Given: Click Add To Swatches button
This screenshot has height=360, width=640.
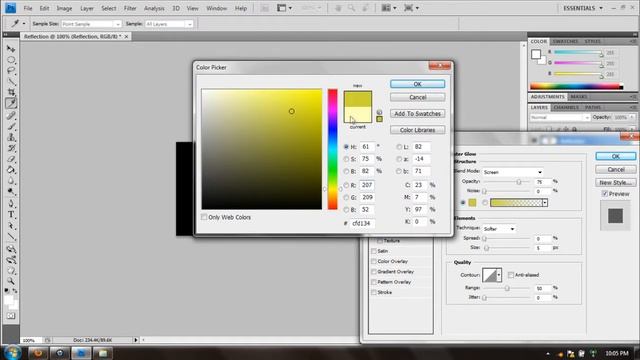Looking at the screenshot, I should click(x=417, y=113).
